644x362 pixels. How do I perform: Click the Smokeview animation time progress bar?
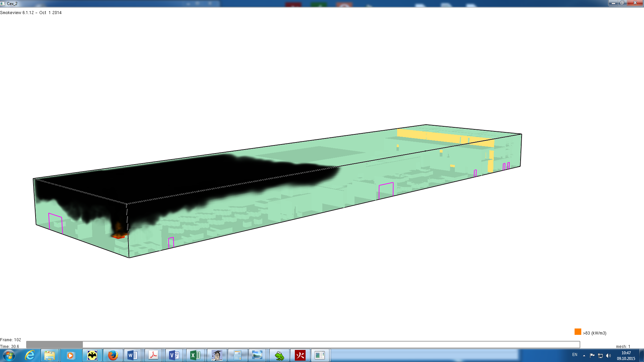(303, 345)
